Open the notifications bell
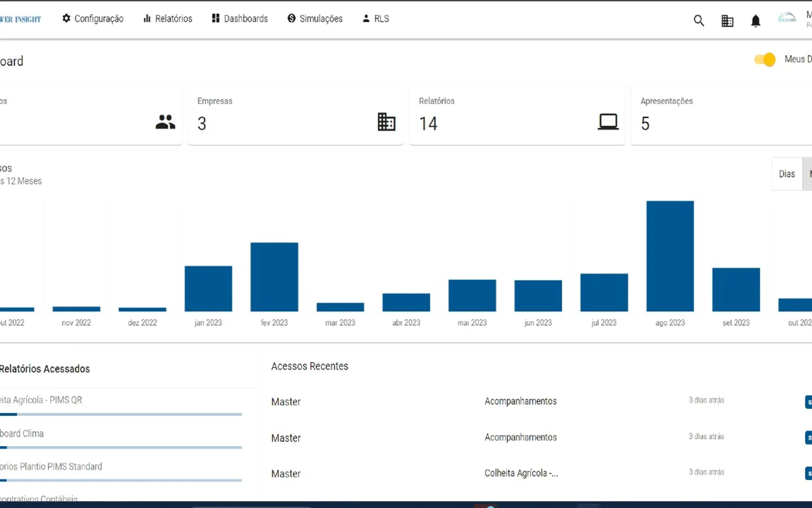812x508 pixels. pos(756,20)
